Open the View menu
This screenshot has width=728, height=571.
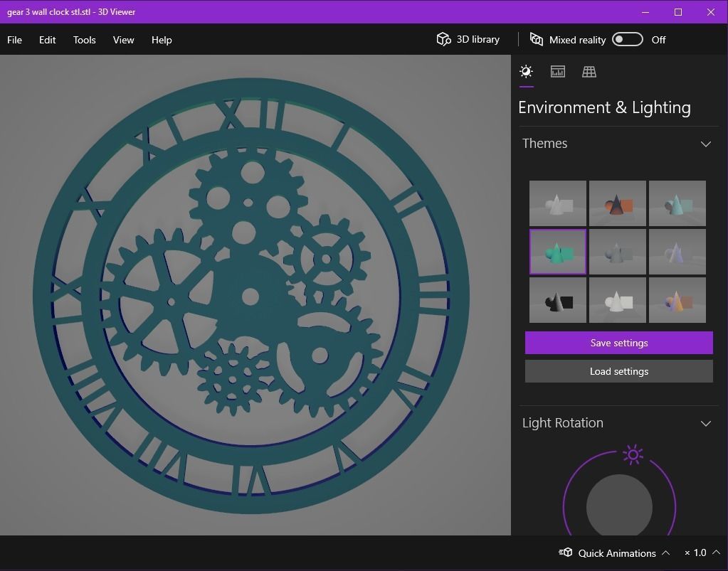(123, 40)
